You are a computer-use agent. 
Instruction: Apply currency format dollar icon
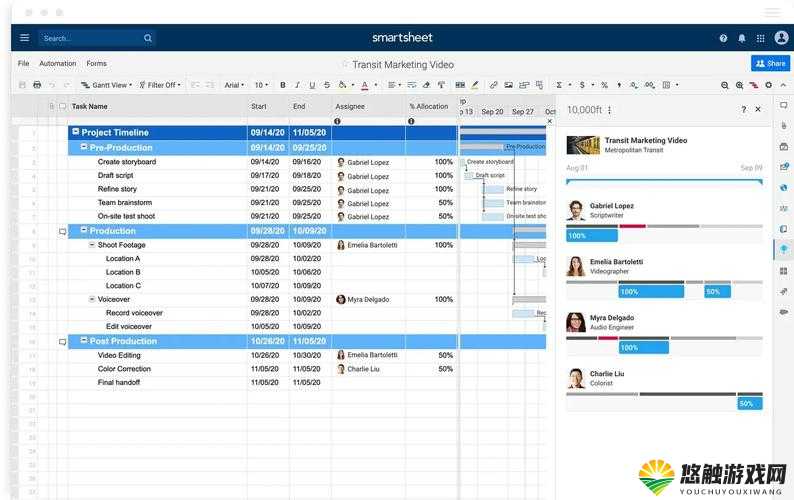pyautogui.click(x=582, y=85)
